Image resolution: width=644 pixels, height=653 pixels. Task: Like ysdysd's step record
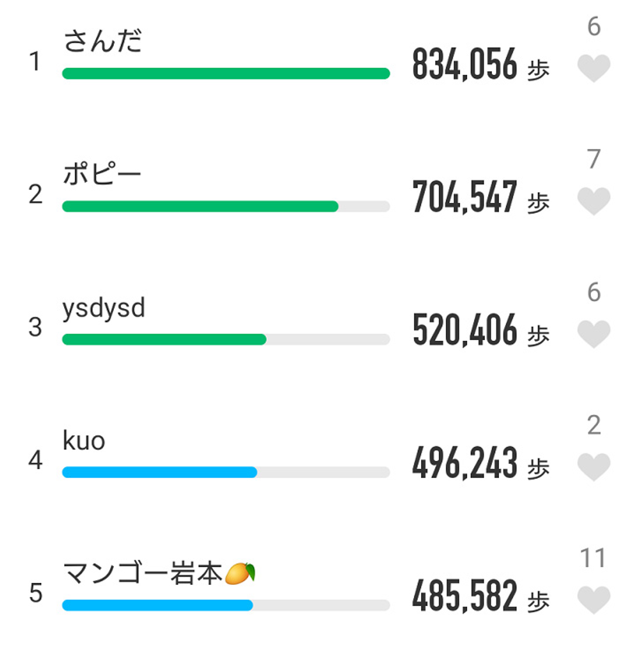pyautogui.click(x=593, y=334)
